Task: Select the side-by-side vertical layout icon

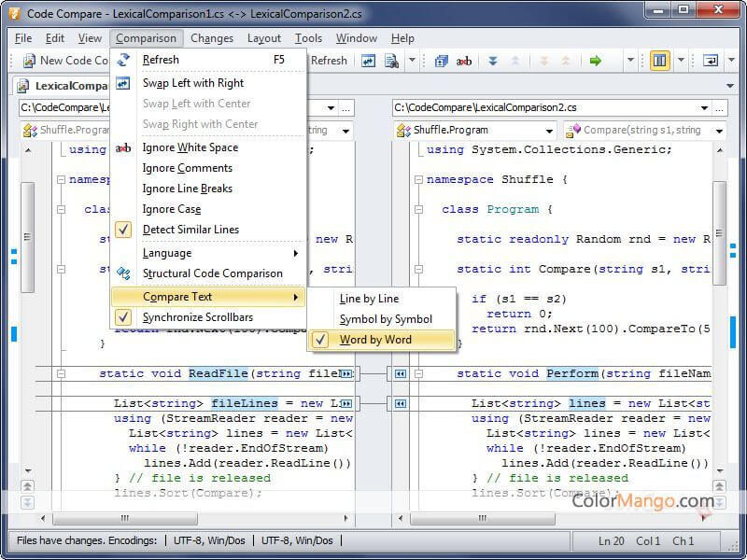Action: point(660,61)
